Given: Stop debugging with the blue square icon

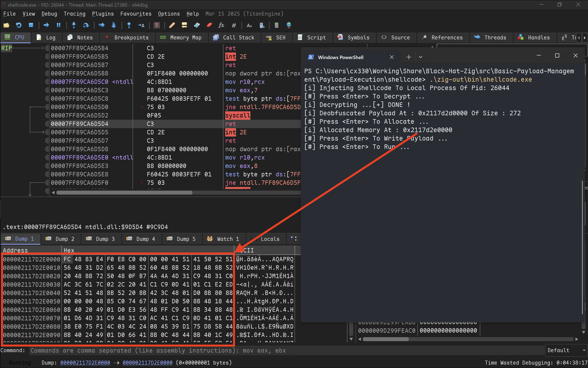Looking at the screenshot, I should [x=31, y=25].
